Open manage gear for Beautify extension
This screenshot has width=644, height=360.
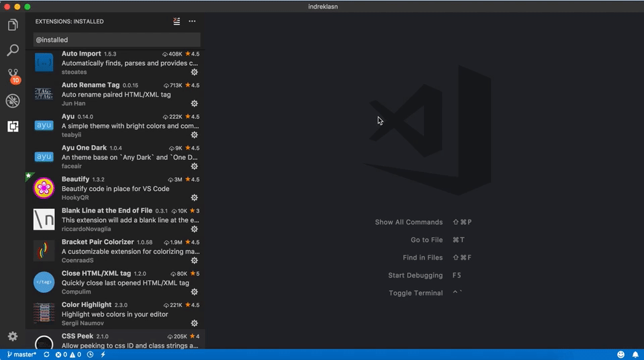pos(195,197)
